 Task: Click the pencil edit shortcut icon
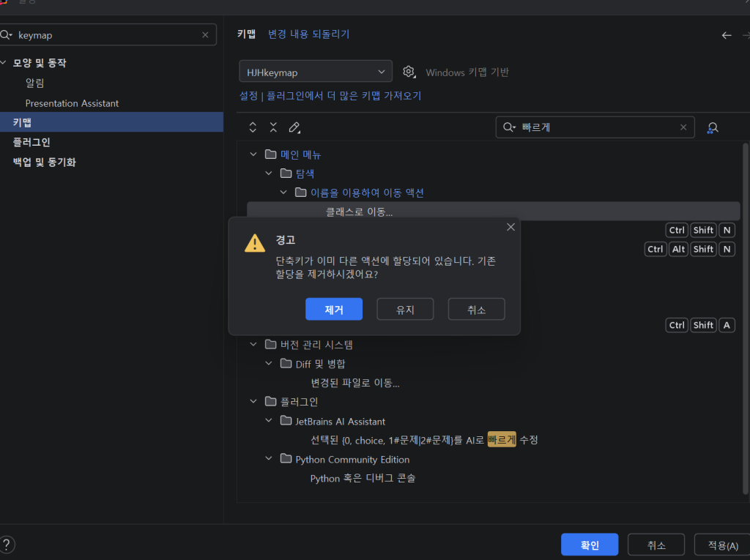pyautogui.click(x=294, y=127)
